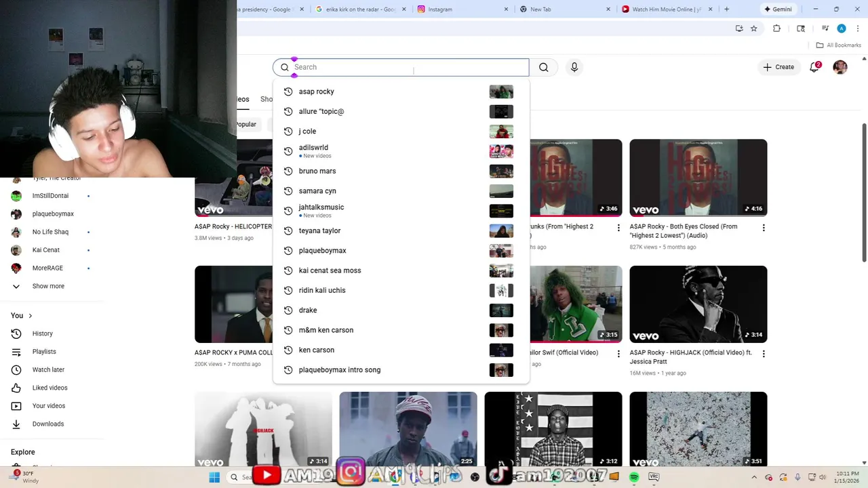Open Spotify from the taskbar

point(634,477)
